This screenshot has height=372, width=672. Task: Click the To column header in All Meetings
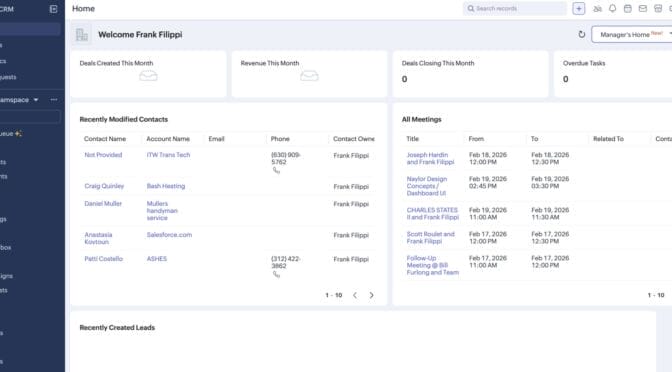pyautogui.click(x=534, y=139)
